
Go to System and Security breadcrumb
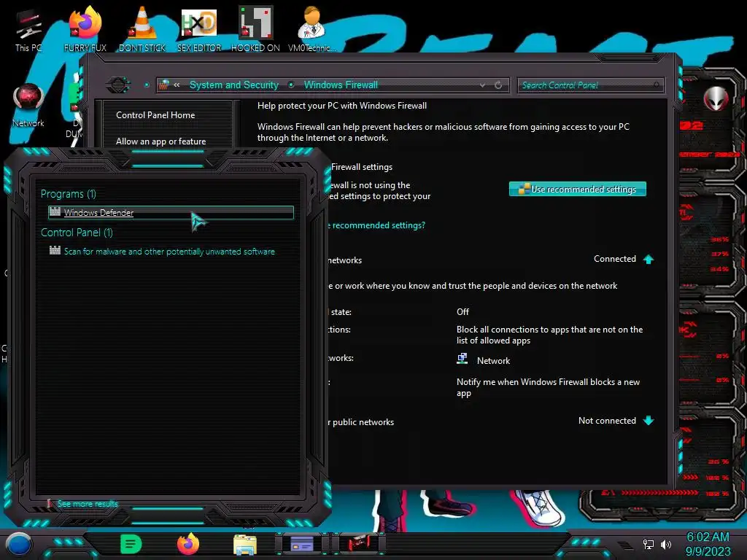click(x=234, y=85)
